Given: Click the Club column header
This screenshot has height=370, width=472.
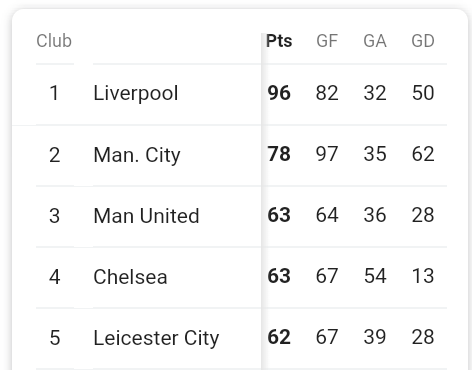Looking at the screenshot, I should (x=54, y=41).
